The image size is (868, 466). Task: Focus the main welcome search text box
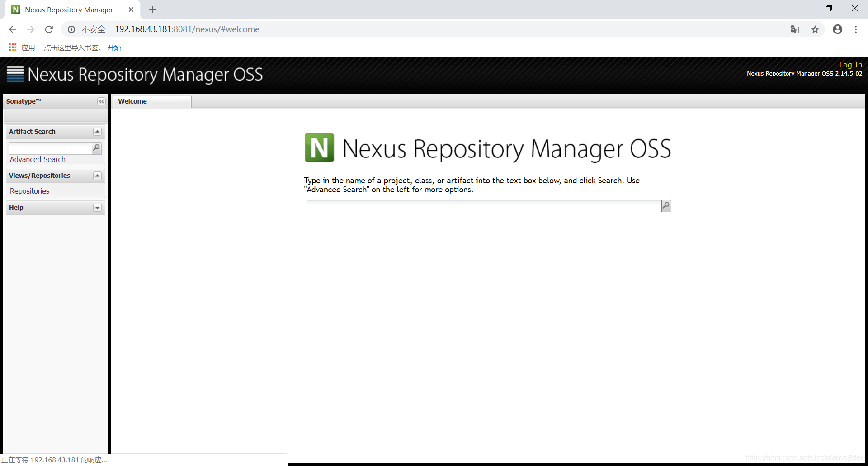(x=484, y=206)
